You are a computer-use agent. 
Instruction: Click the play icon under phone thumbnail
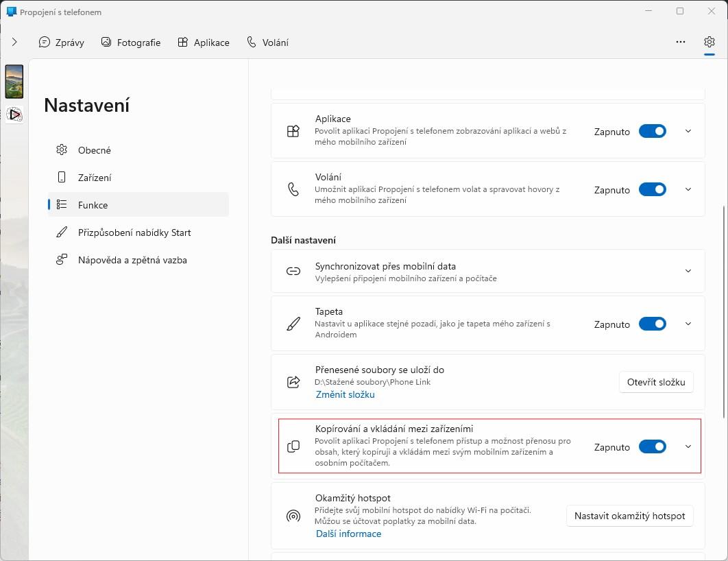(14, 115)
